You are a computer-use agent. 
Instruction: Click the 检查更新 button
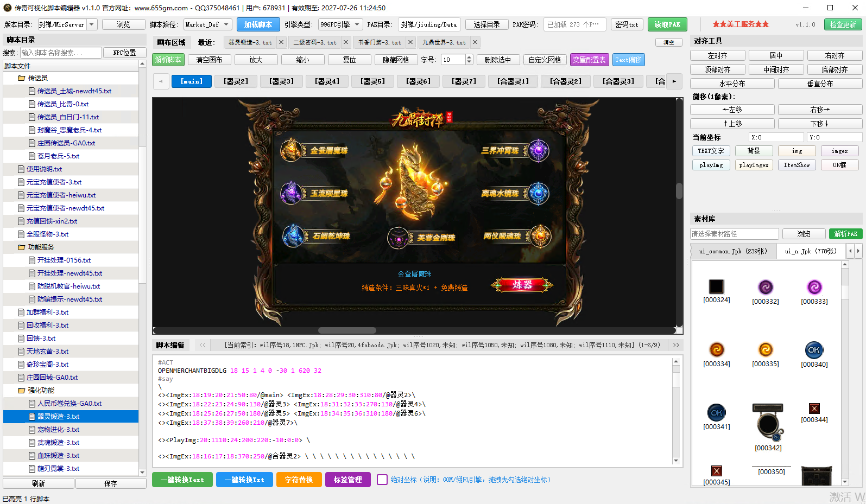pos(843,24)
